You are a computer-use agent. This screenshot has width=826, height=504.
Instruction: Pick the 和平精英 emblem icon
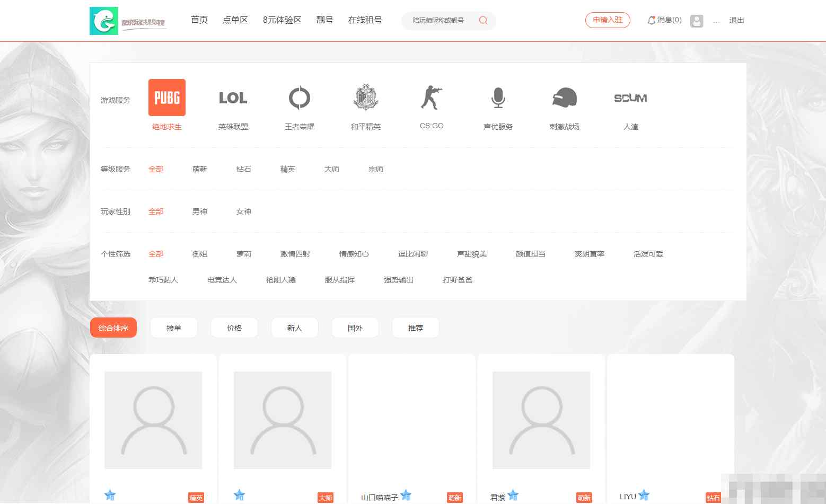coord(365,98)
